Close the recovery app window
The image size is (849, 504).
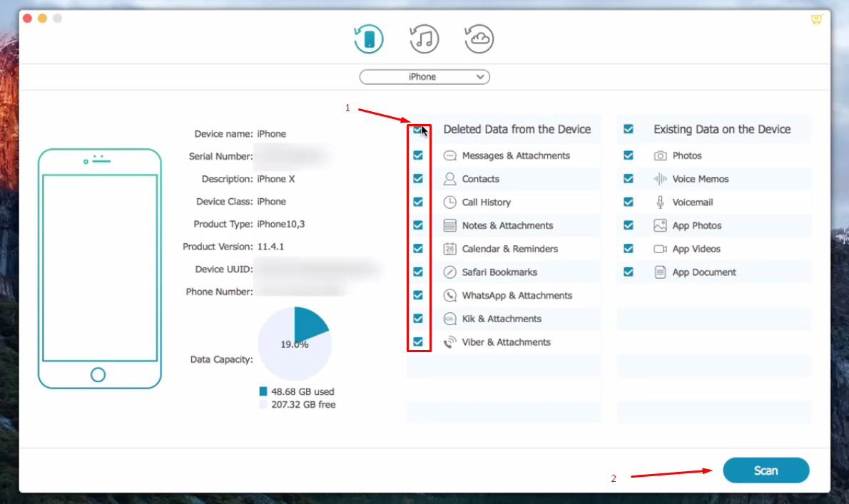pyautogui.click(x=28, y=19)
